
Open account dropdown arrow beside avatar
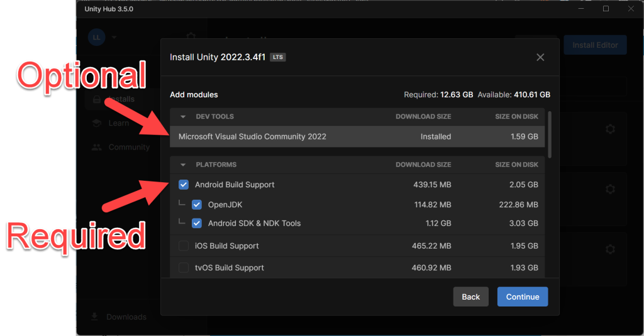click(x=114, y=37)
